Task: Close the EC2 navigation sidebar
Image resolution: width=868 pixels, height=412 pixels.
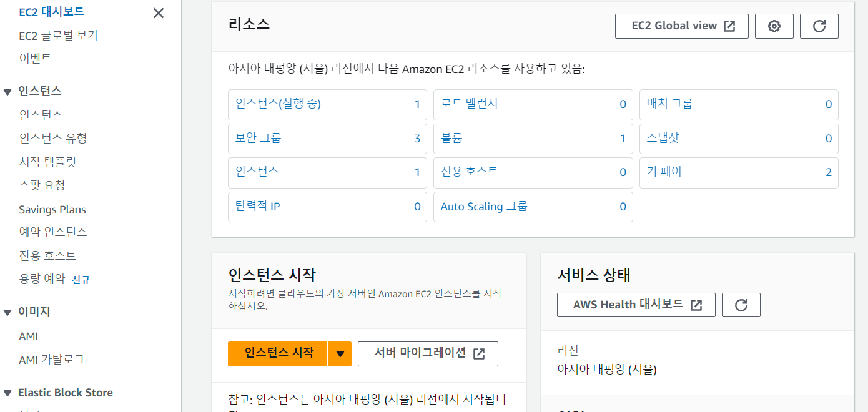Action: tap(159, 13)
